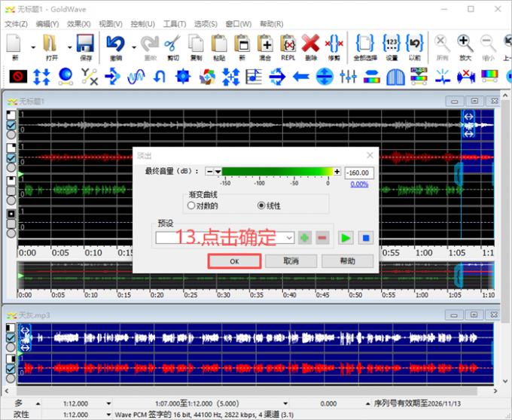Click the Select All (全部选择) icon

tap(364, 44)
